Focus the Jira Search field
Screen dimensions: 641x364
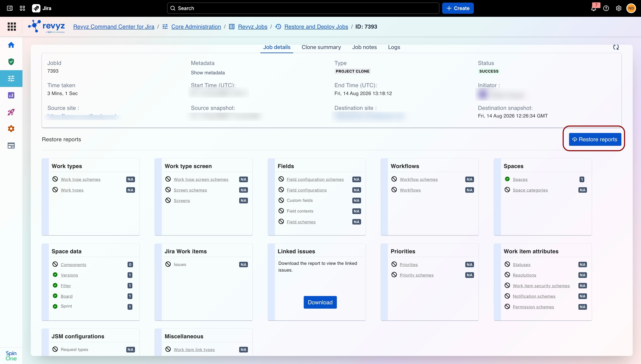[x=303, y=8]
